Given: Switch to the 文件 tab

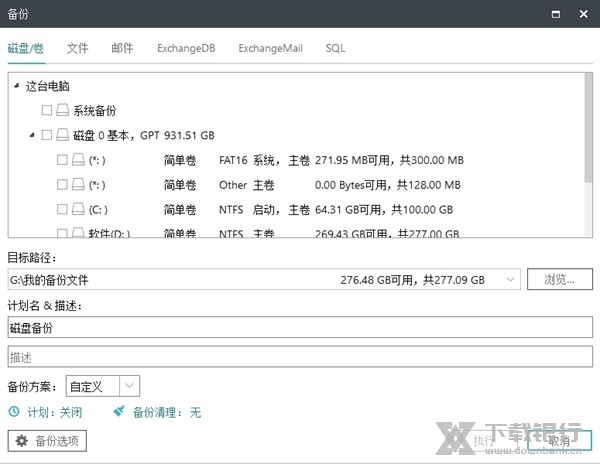Looking at the screenshot, I should click(78, 48).
